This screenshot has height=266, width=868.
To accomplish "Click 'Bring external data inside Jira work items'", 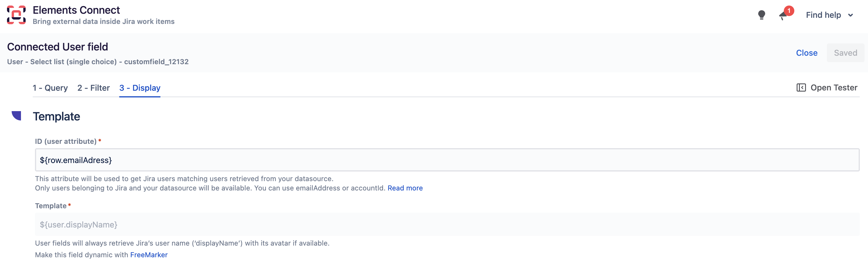I will (103, 22).
